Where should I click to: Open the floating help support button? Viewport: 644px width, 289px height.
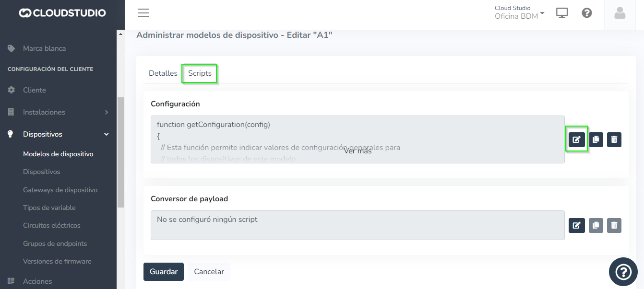(x=623, y=272)
